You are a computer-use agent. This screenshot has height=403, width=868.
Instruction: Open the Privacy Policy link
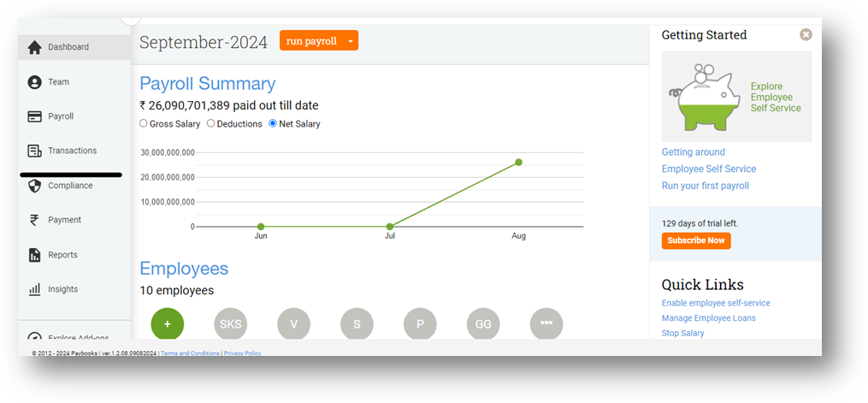tap(243, 353)
